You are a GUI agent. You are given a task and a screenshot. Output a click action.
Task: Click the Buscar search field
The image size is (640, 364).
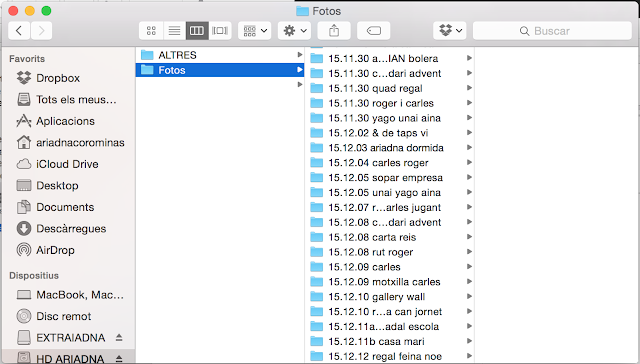552,31
